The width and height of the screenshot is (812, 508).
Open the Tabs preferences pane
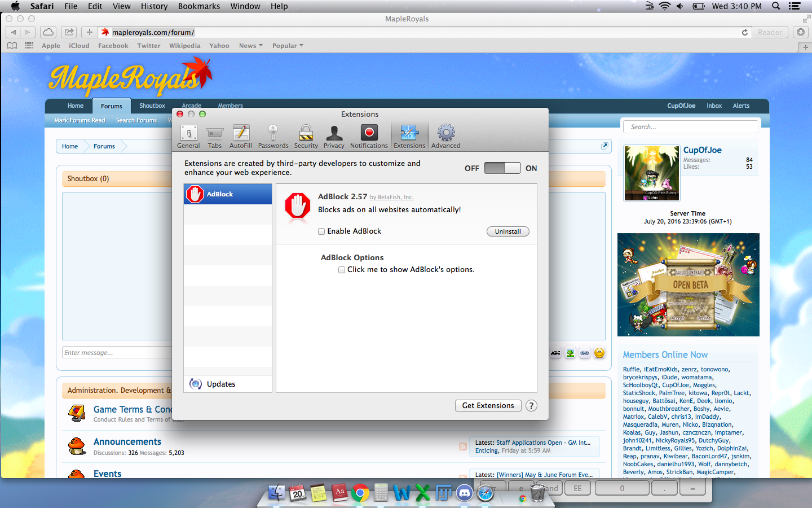(x=214, y=137)
